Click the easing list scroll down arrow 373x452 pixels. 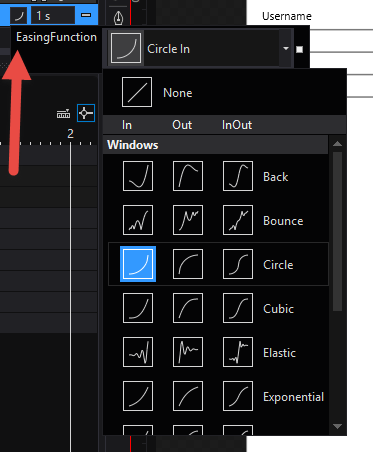tap(337, 426)
